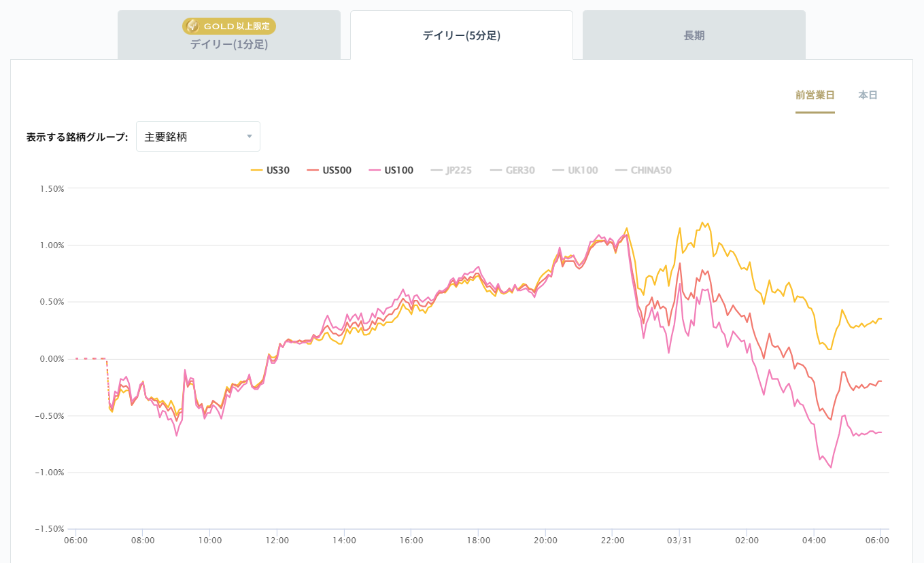Click the pink US100 legend line swatch
The height and width of the screenshot is (563, 924).
[x=375, y=171]
